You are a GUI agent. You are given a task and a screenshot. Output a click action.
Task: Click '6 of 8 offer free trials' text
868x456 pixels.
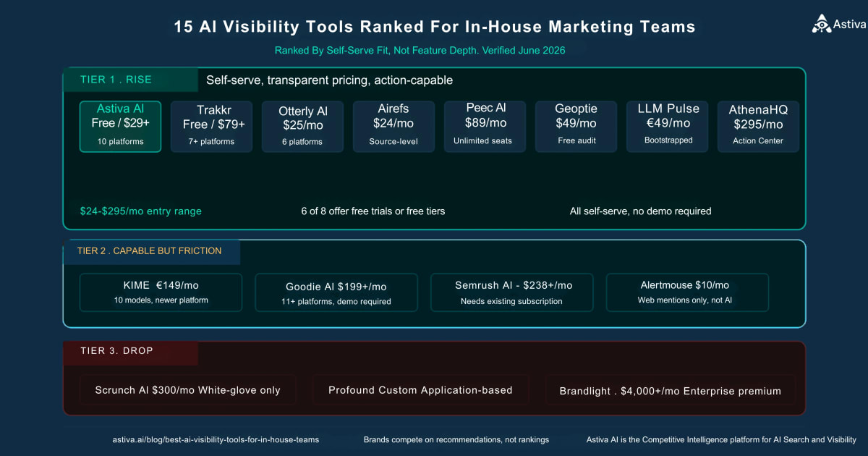pos(373,211)
